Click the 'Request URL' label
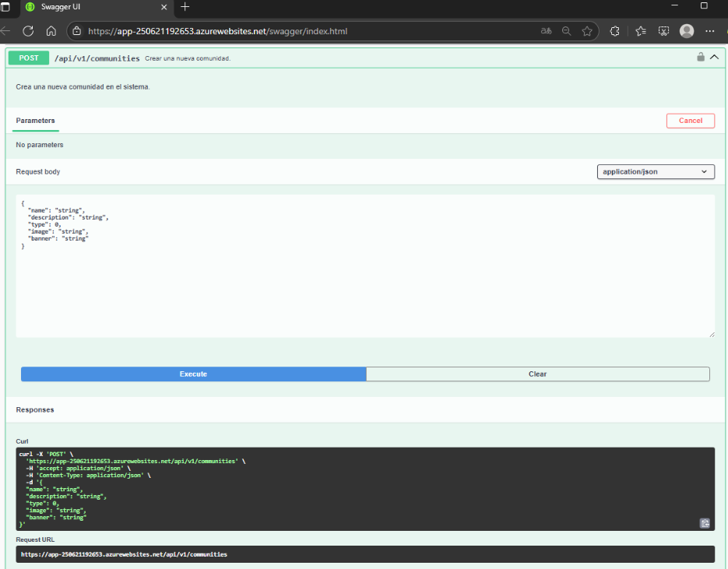 coord(35,539)
